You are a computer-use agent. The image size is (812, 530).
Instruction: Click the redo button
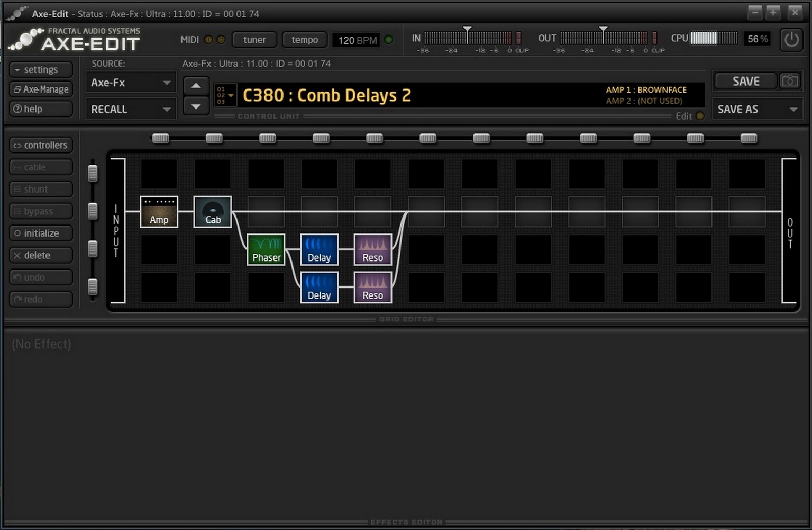(41, 299)
